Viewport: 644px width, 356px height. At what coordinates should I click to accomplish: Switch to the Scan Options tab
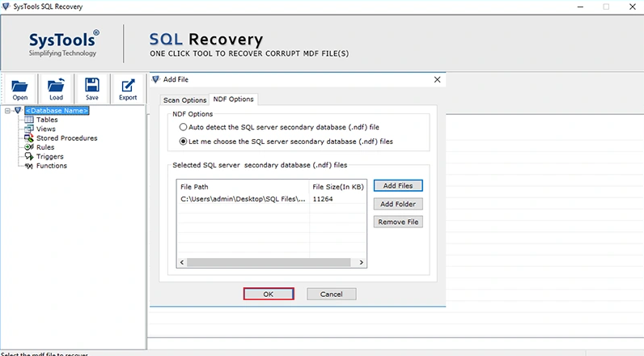tap(184, 100)
